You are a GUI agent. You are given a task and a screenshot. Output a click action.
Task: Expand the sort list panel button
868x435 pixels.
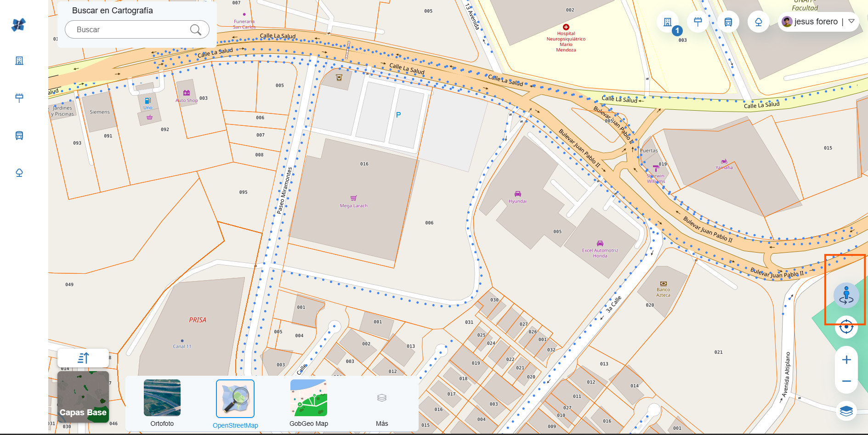[83, 358]
